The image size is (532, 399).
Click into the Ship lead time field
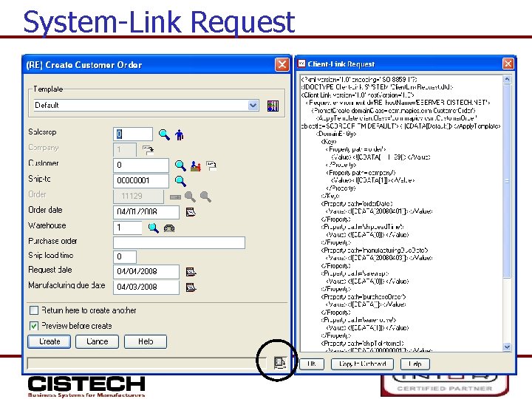pos(125,257)
